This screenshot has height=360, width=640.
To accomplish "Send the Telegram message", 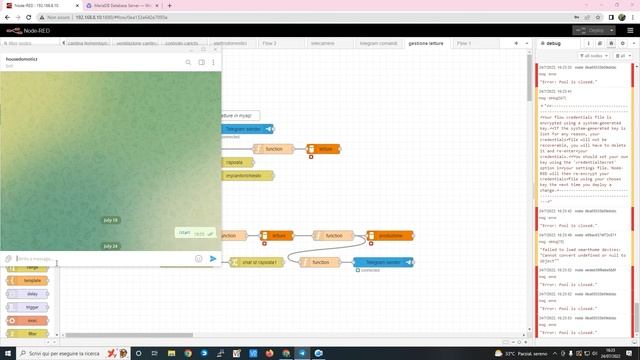I will tap(213, 258).
